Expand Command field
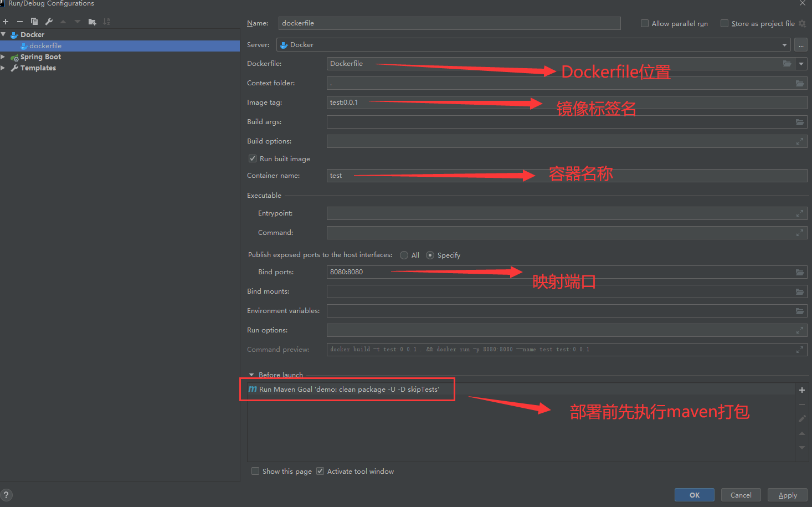 pyautogui.click(x=800, y=233)
